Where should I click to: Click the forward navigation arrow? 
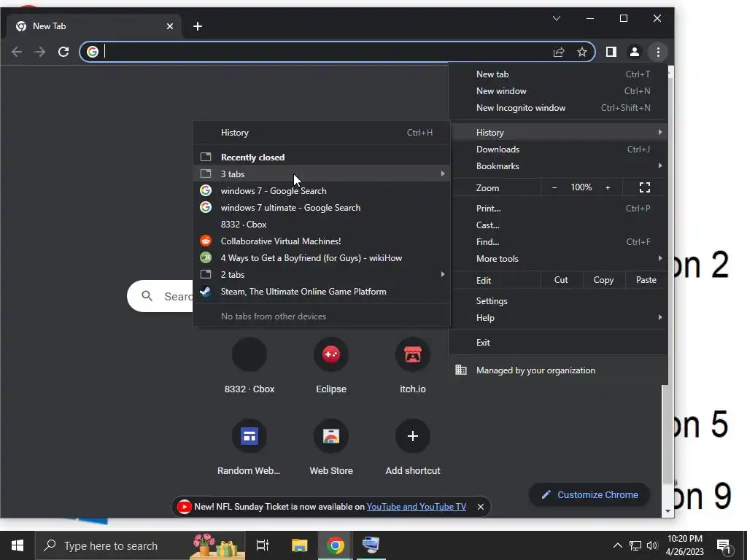click(40, 52)
